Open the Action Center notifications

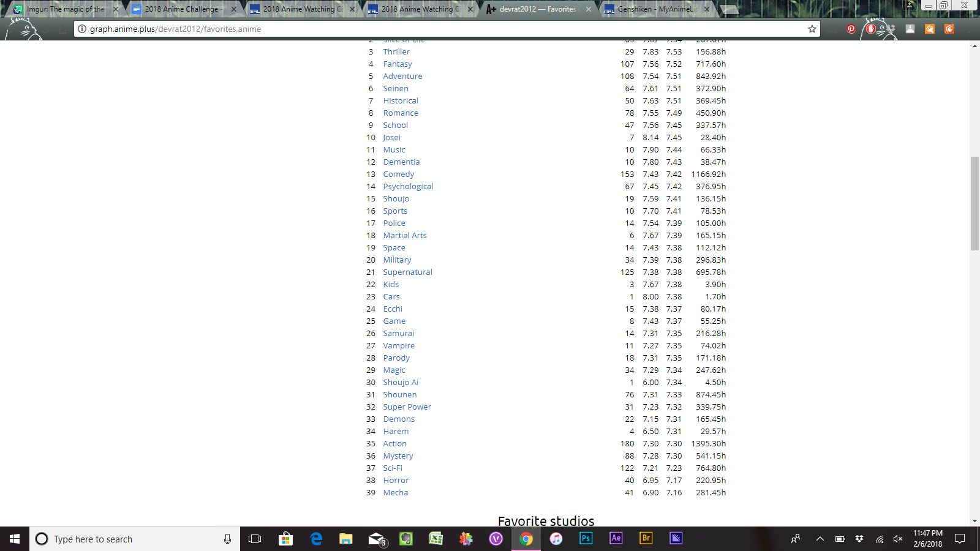click(x=960, y=539)
